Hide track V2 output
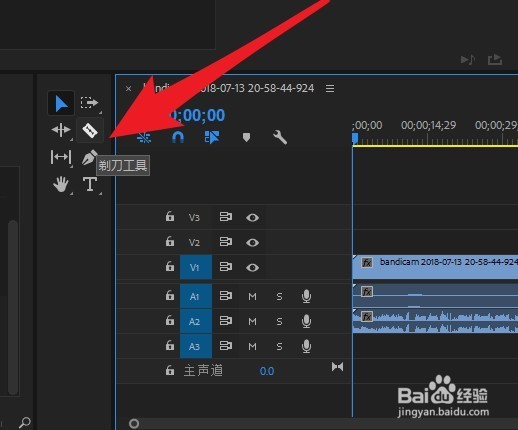The image size is (518, 430). pos(252,242)
